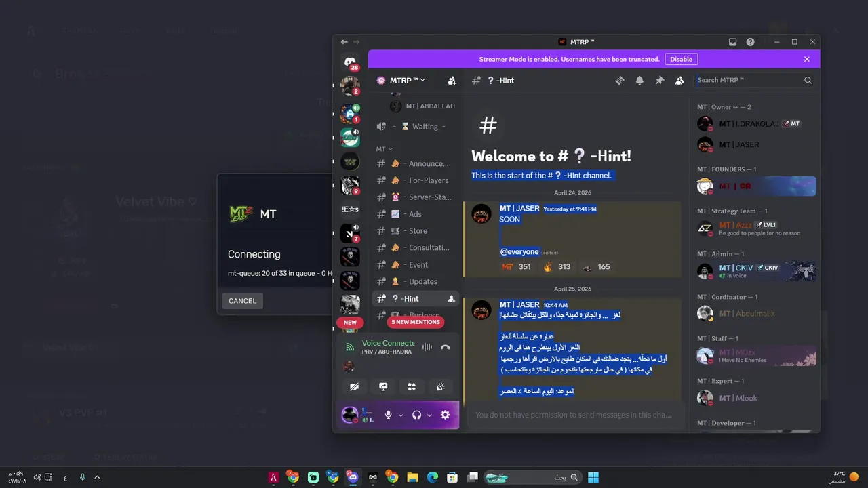
Task: Open the Store channel
Action: [x=416, y=231]
